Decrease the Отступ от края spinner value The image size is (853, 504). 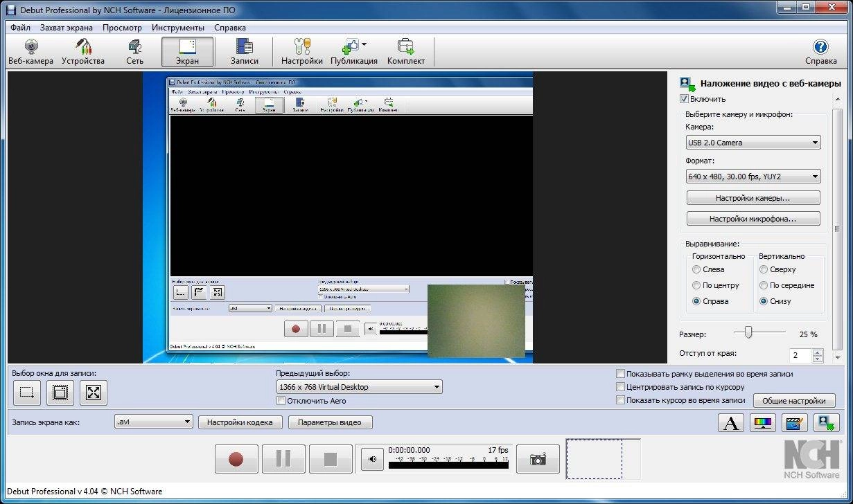pyautogui.click(x=817, y=359)
